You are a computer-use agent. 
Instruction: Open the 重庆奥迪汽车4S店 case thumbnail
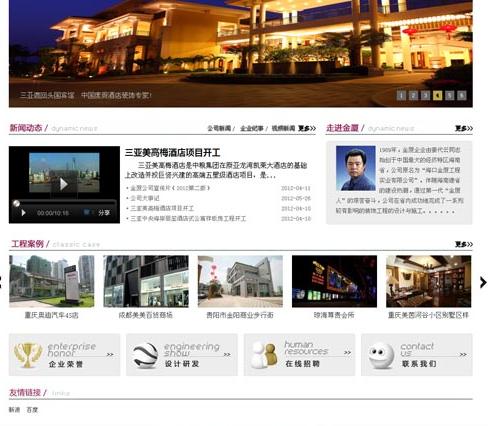tap(52, 281)
